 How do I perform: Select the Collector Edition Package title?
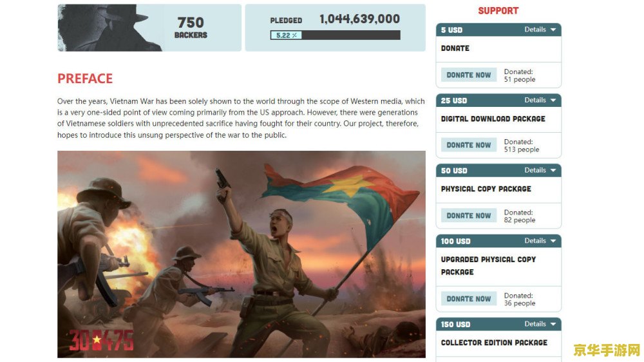494,343
